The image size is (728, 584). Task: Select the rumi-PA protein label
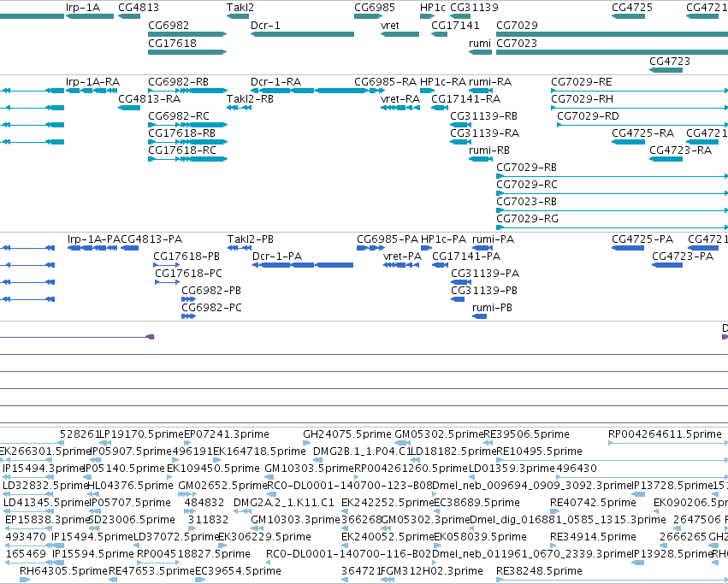tap(493, 239)
